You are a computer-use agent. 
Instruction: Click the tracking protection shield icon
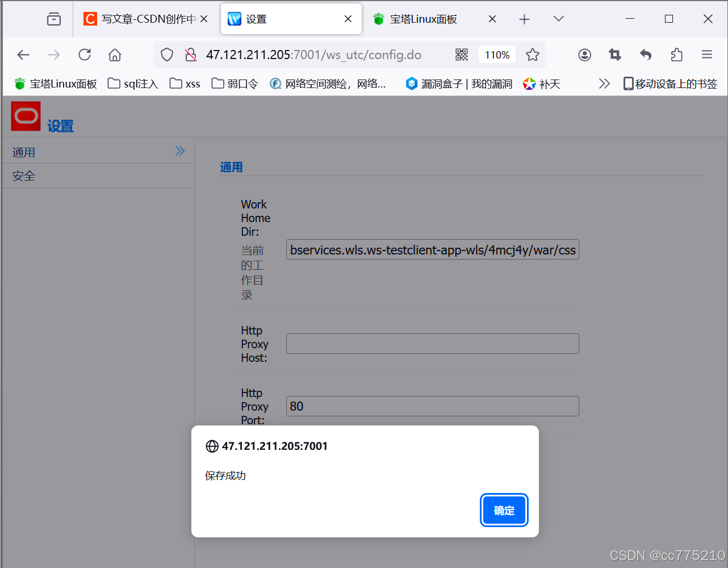click(166, 55)
